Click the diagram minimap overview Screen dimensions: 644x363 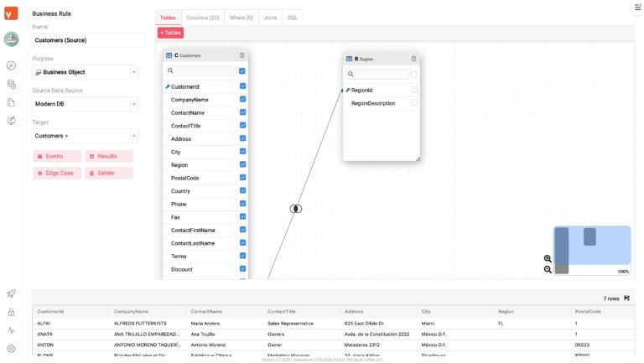point(592,247)
